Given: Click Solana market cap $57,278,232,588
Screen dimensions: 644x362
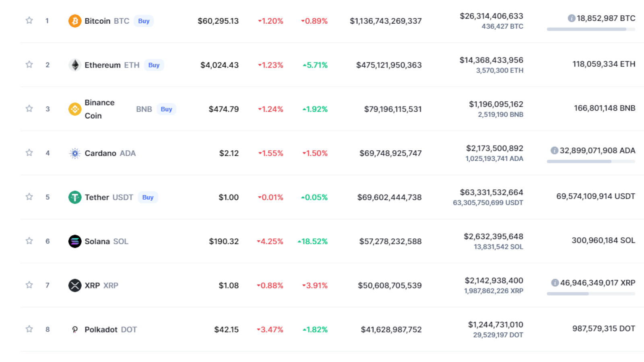Looking at the screenshot, I should [x=390, y=241].
